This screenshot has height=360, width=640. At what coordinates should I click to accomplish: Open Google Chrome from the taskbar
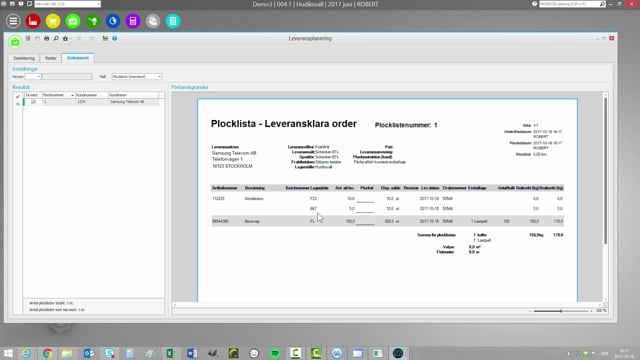[x=47, y=353]
